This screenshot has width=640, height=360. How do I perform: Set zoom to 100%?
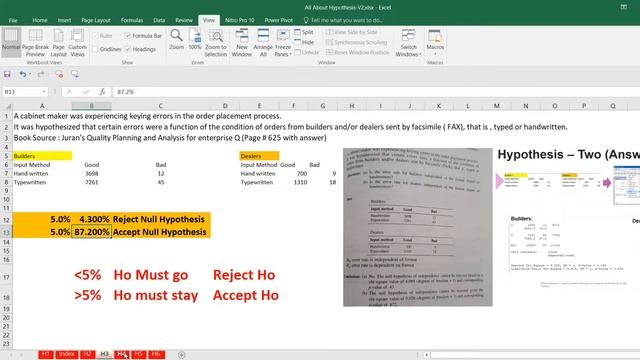[195, 40]
